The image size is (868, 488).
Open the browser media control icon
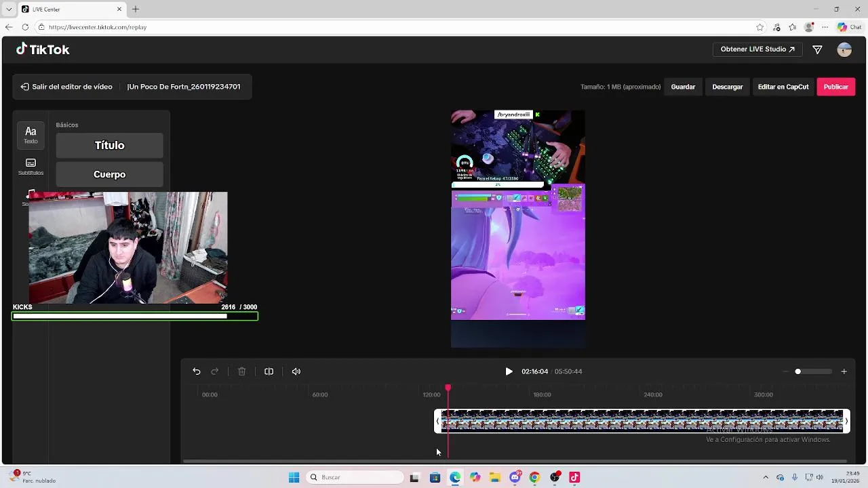click(x=776, y=27)
